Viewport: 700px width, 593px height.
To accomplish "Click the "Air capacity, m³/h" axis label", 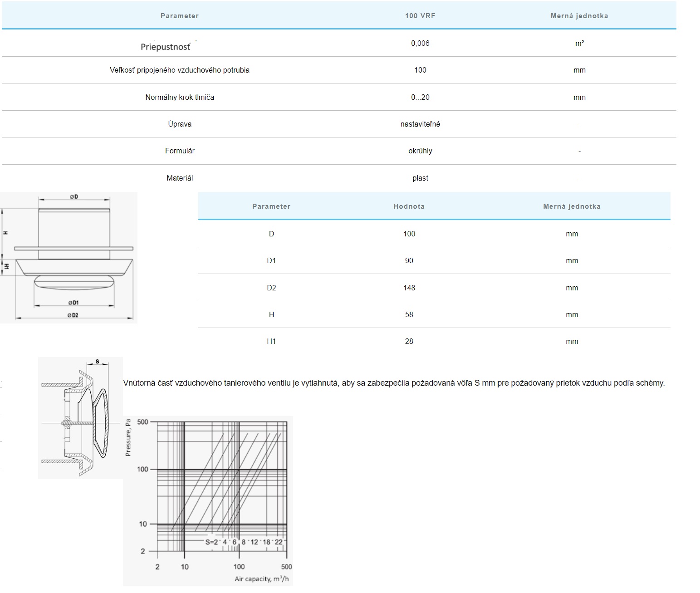I will pos(261,579).
